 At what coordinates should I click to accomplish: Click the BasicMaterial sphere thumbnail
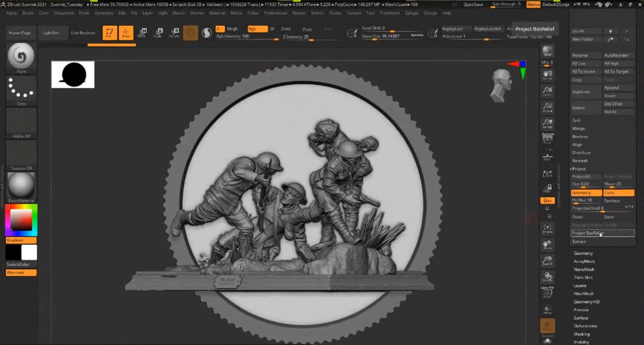pos(21,185)
